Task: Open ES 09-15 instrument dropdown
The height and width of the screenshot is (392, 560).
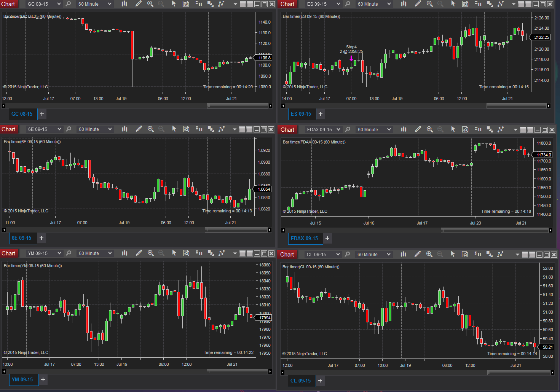Action: [x=323, y=4]
